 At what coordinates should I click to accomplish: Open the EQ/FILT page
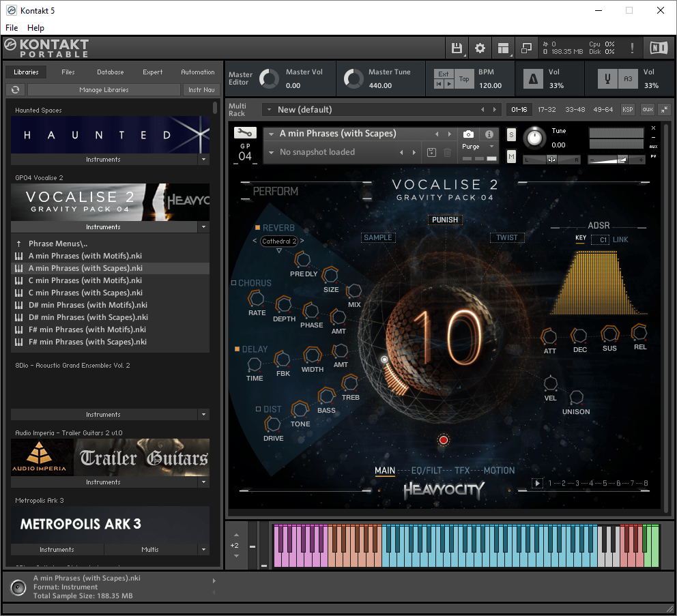(427, 470)
